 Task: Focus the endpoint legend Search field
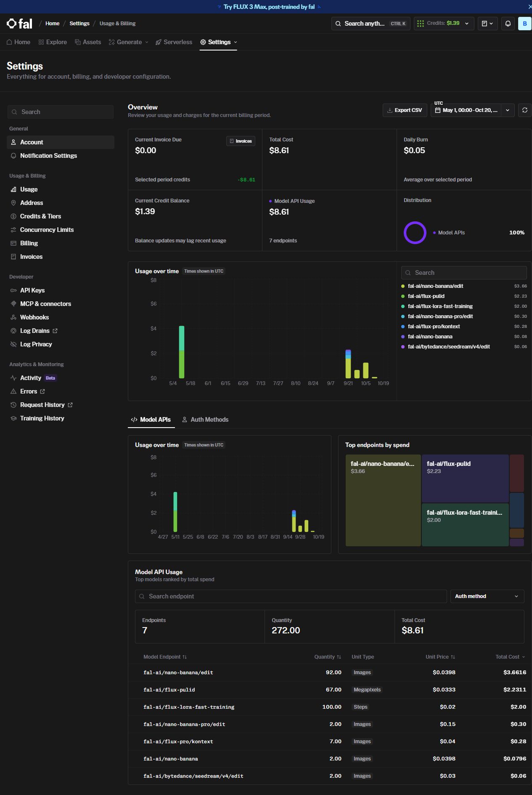pos(464,273)
